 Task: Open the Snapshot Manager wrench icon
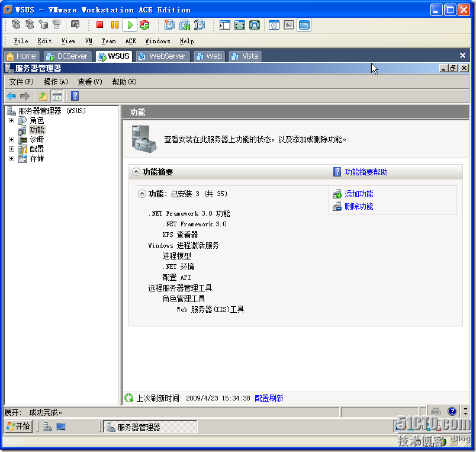pyautogui.click(x=199, y=25)
